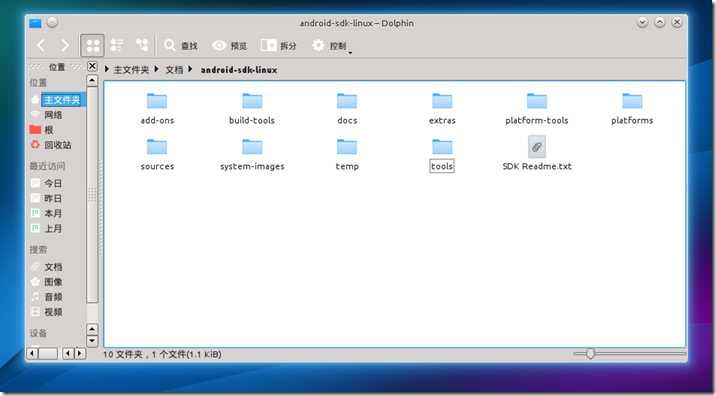Maximize the Dolphin window

[x=660, y=22]
